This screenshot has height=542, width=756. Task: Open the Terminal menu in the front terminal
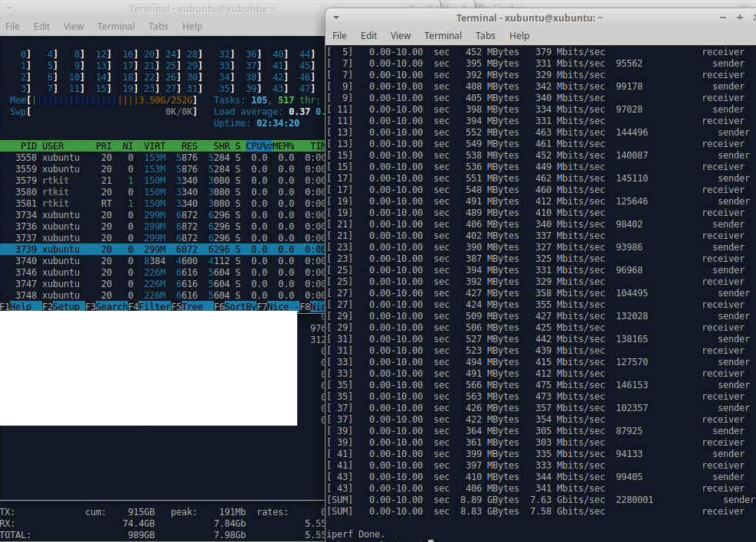coord(443,36)
